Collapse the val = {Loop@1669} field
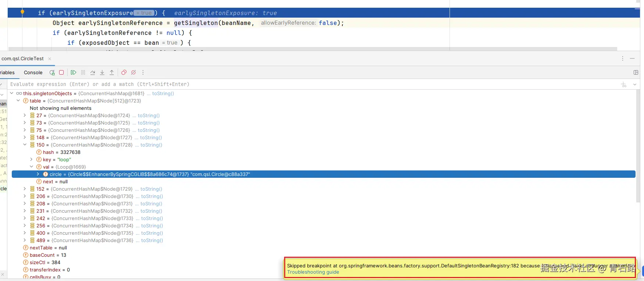Viewport: 644px width, 281px height. 31,167
